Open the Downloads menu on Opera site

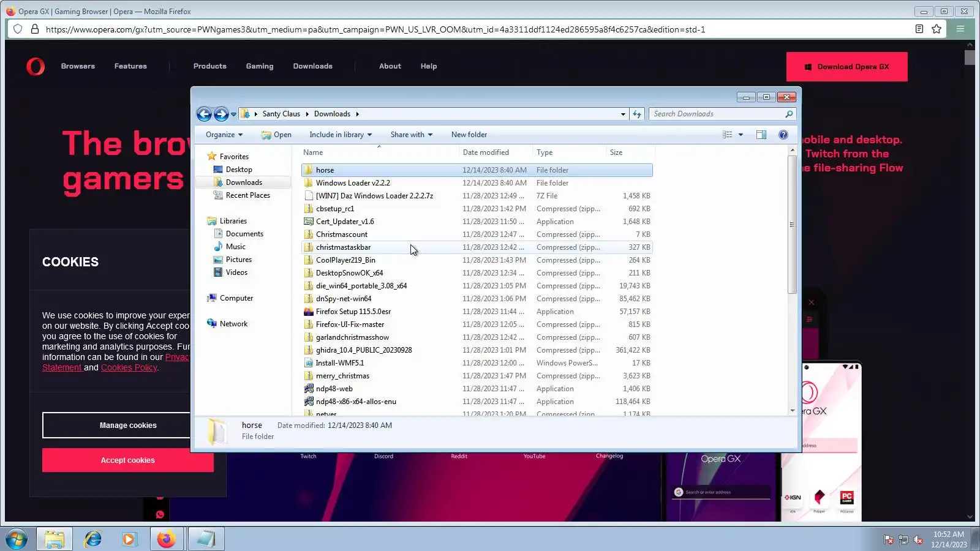coord(313,66)
